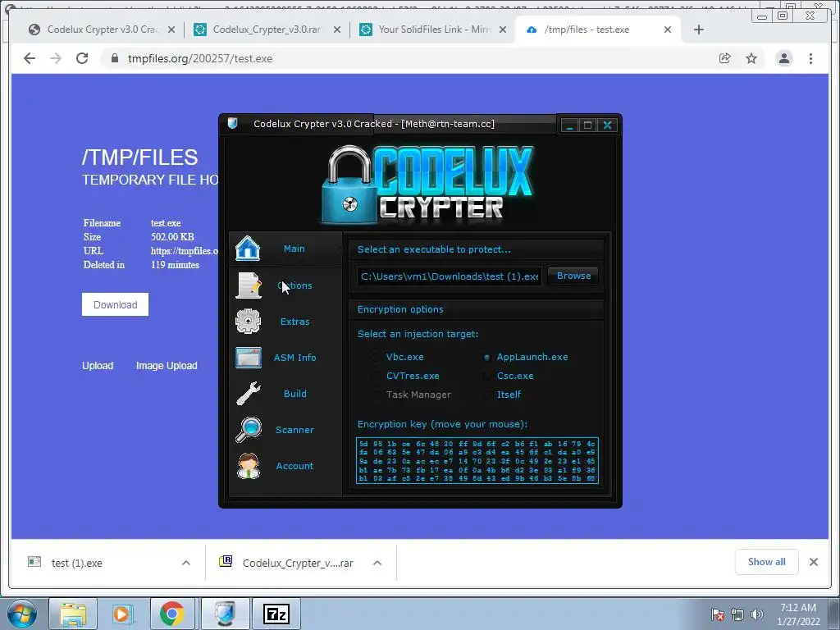The height and width of the screenshot is (630, 840).
Task: Click the volume speaker tray icon
Action: 757,614
